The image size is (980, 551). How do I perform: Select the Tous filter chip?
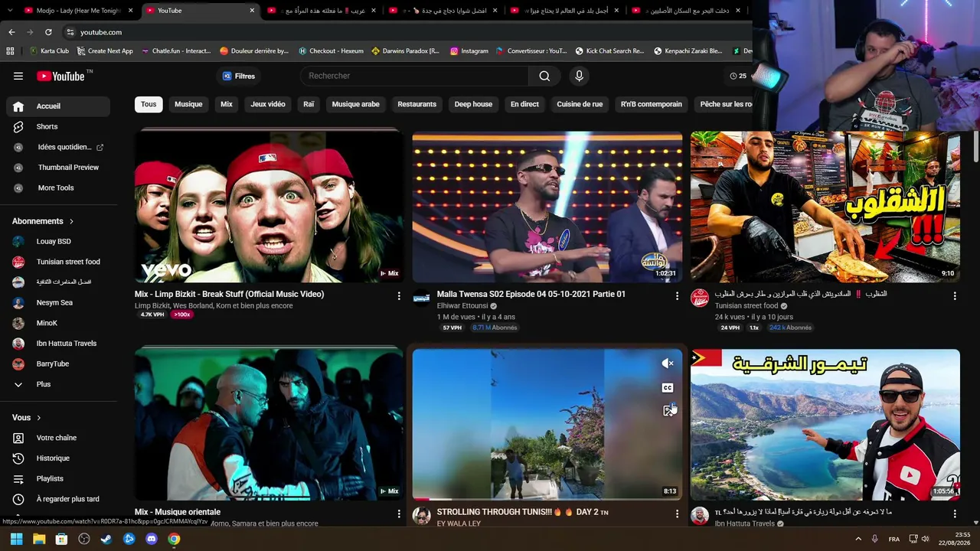tap(149, 104)
